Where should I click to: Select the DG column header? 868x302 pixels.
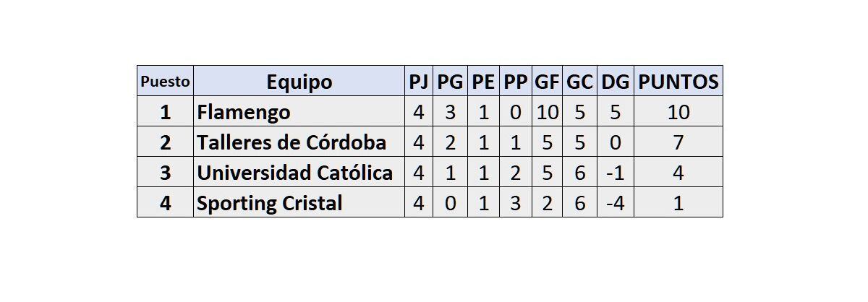pos(616,82)
